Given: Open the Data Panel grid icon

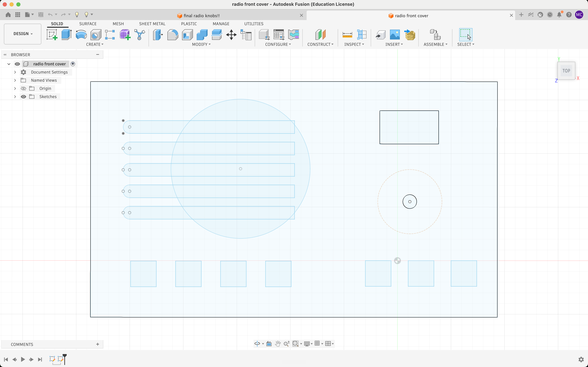Looking at the screenshot, I should [18, 15].
